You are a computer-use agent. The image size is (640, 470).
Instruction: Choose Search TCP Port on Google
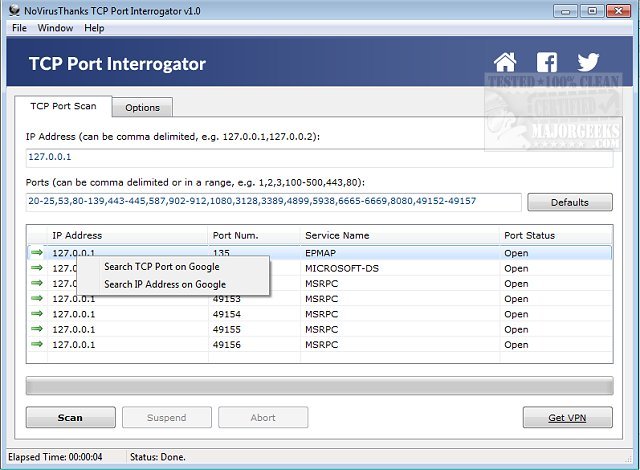161,267
